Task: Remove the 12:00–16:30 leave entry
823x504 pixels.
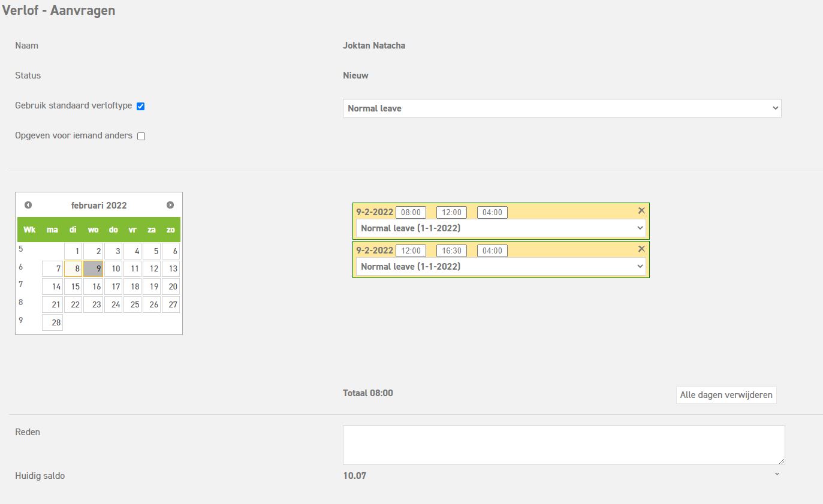Action: click(641, 249)
